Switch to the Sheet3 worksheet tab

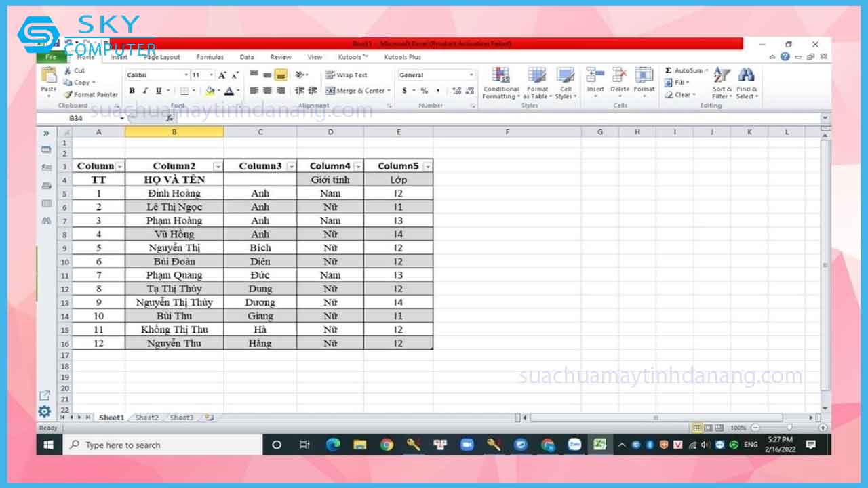click(x=181, y=418)
